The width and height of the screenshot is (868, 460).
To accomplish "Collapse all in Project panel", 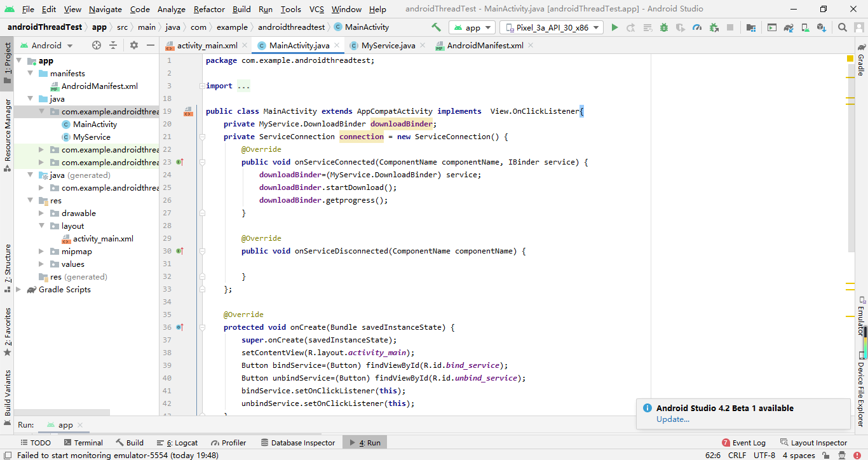I will [113, 45].
